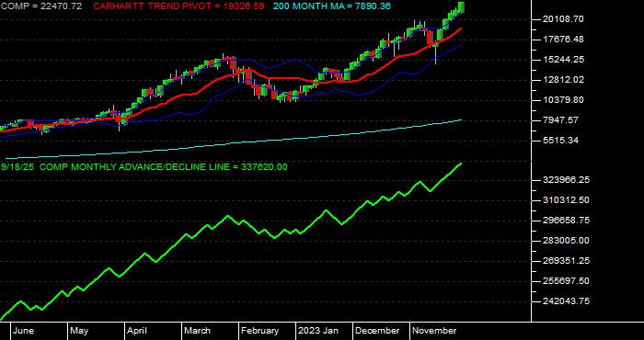Select the December timeline marker
The height and width of the screenshot is (340, 644).
[377, 331]
